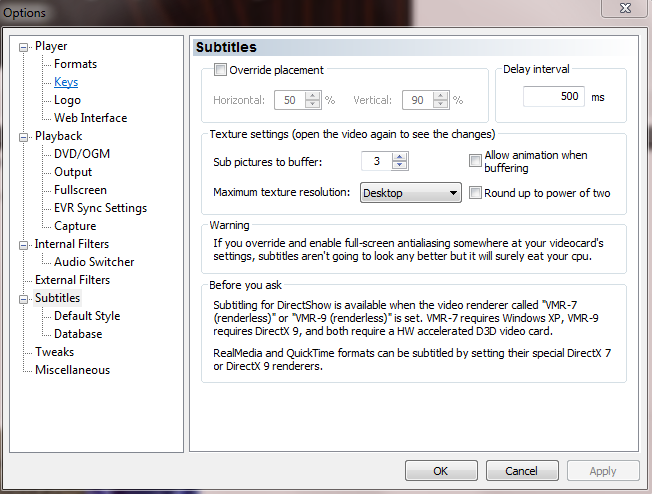The width and height of the screenshot is (652, 494).
Task: Open the Miscellaneous options page
Action: [72, 370]
